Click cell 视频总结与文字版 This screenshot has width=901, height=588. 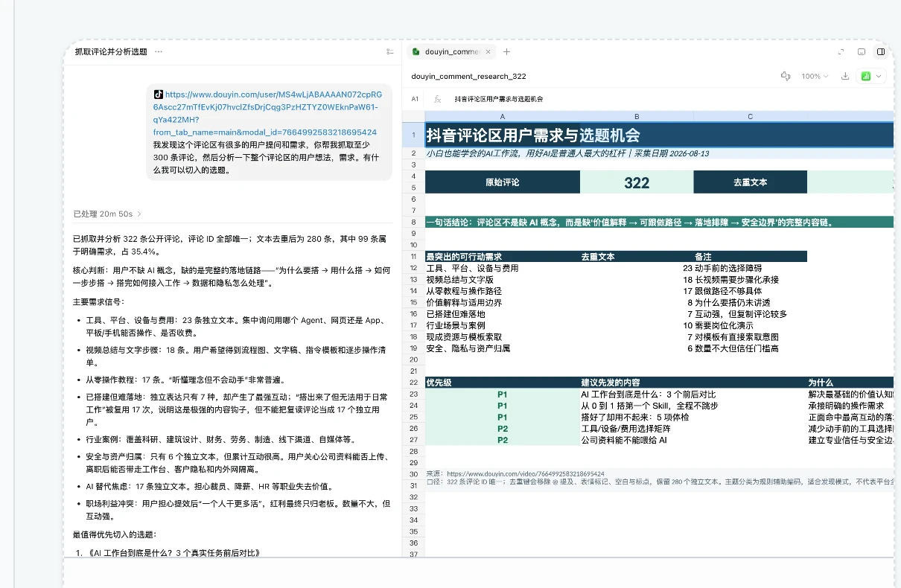(503, 280)
